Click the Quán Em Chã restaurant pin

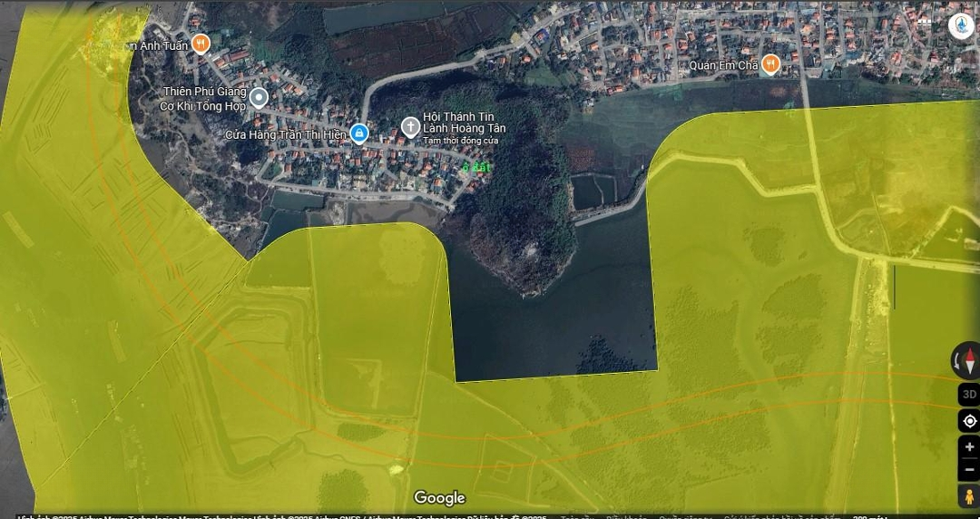click(770, 64)
